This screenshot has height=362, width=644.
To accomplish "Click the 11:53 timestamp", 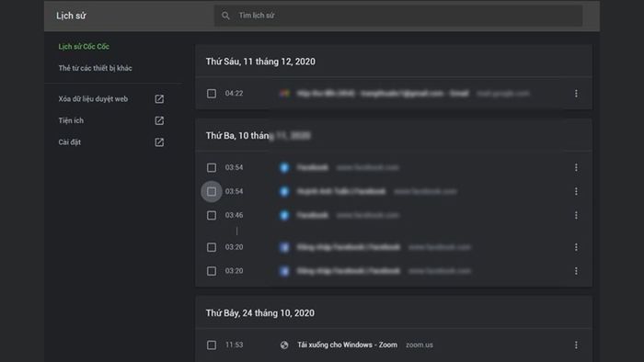I will (234, 345).
